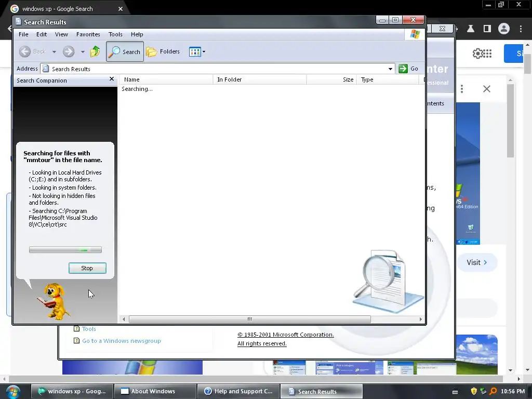The image size is (532, 399).
Task: Close the Search Companion pane
Action: [x=112, y=79]
